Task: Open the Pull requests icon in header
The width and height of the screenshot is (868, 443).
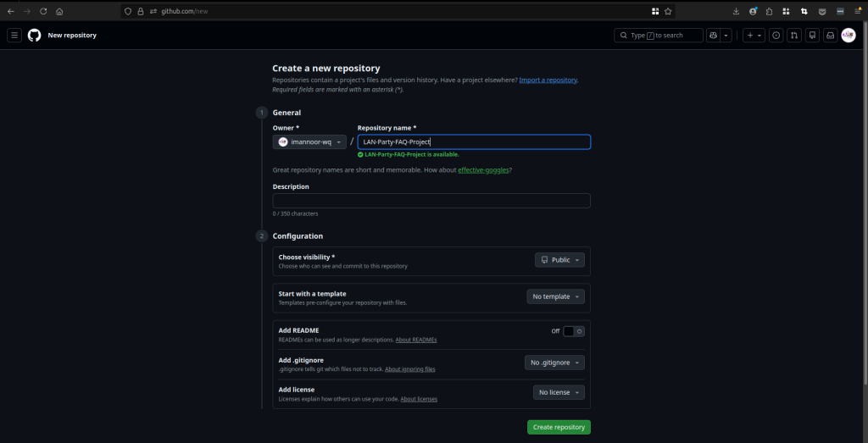Action: pos(794,36)
